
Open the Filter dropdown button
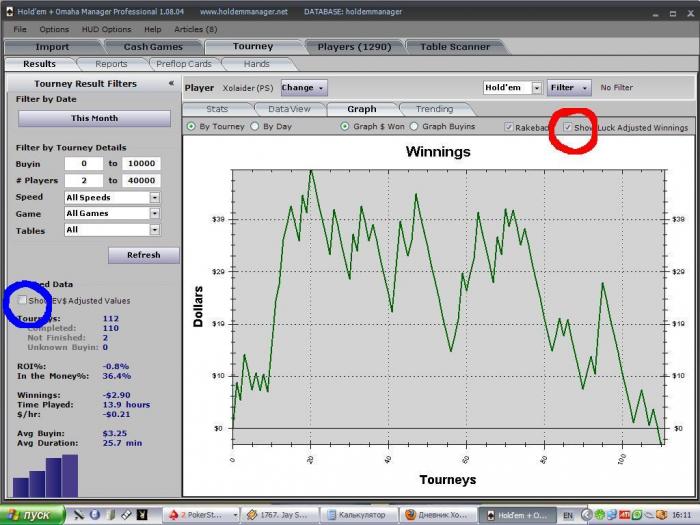coord(569,88)
